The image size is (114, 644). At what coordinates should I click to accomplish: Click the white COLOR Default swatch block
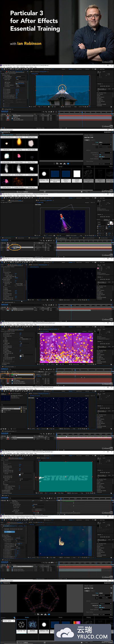tap(77, 175)
